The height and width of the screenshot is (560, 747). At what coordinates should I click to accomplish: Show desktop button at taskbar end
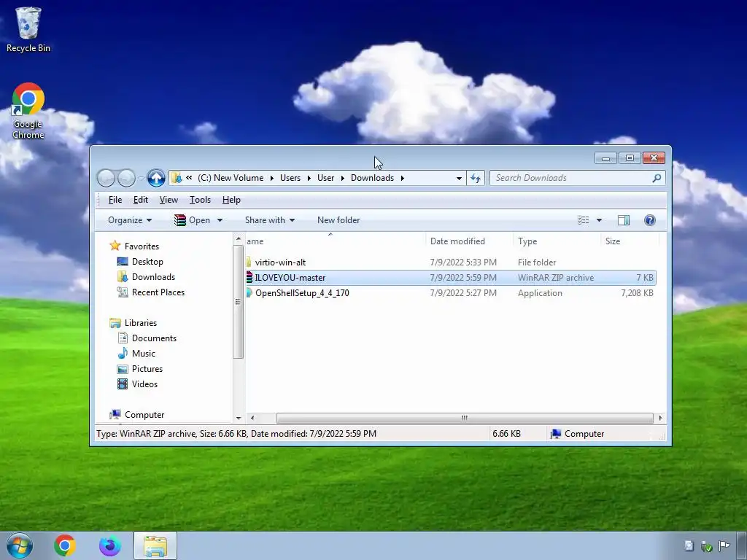click(x=741, y=545)
